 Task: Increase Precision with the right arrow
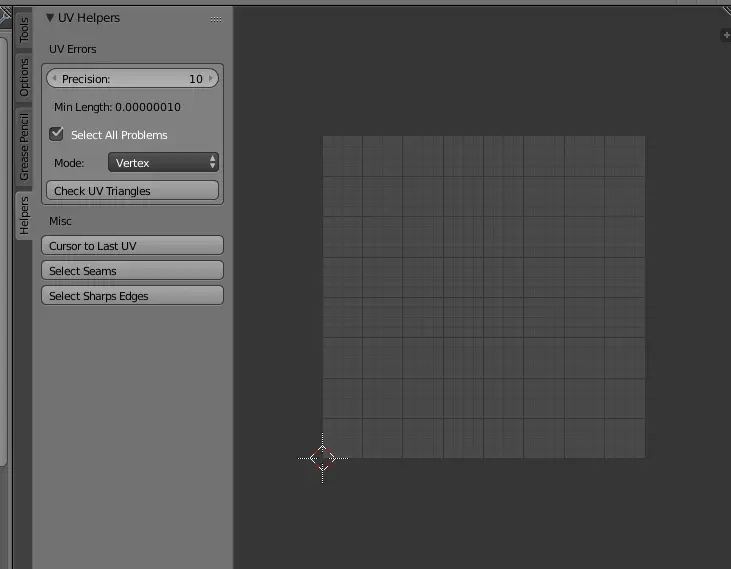[x=211, y=79]
